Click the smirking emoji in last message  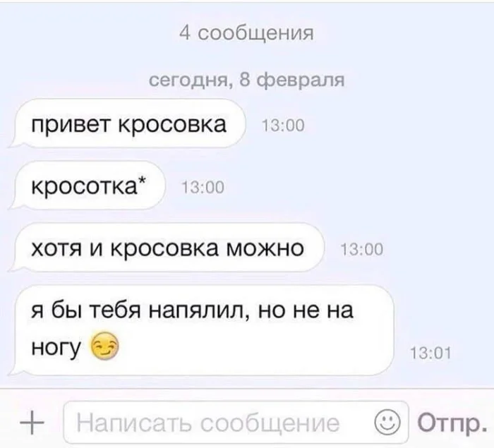105,346
